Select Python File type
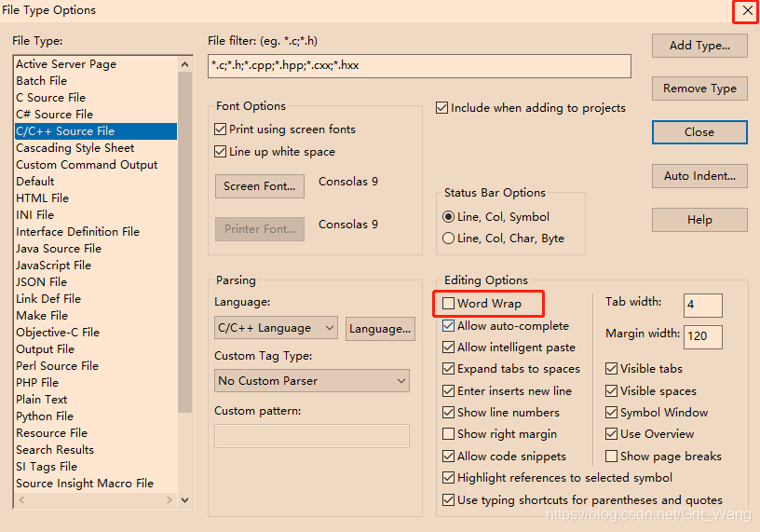 (96, 416)
